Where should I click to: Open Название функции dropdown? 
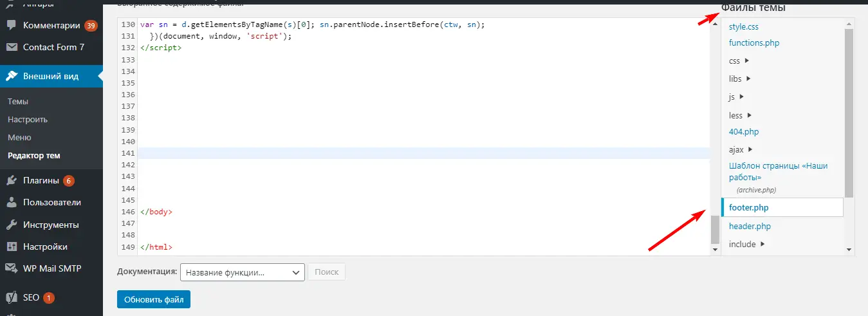[x=243, y=272]
